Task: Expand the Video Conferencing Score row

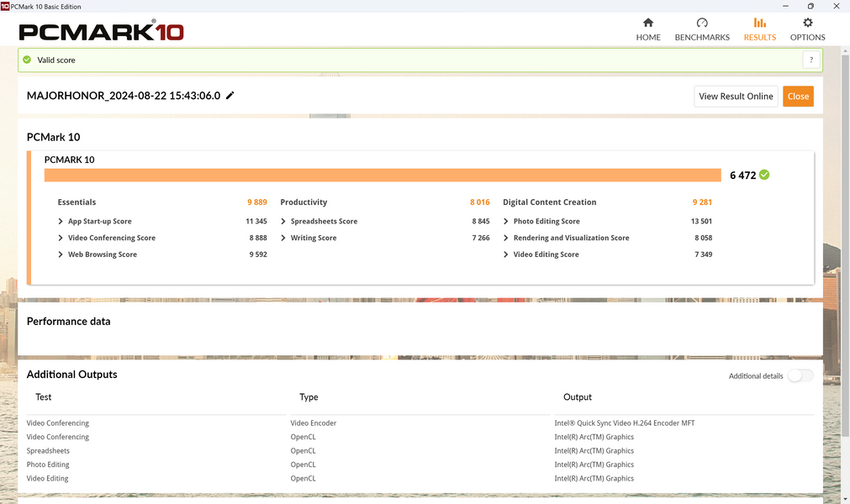Action: pos(61,238)
